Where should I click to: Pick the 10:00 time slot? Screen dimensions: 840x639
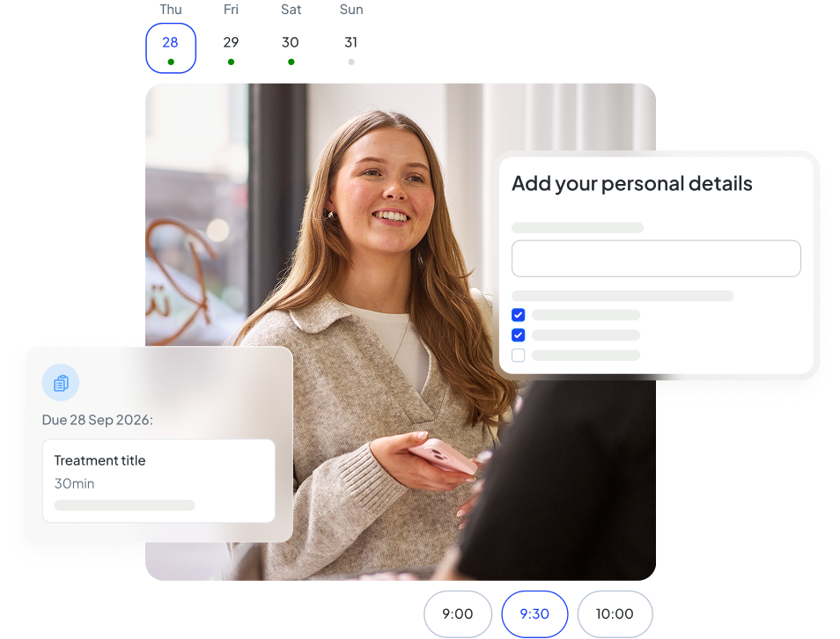pos(615,613)
